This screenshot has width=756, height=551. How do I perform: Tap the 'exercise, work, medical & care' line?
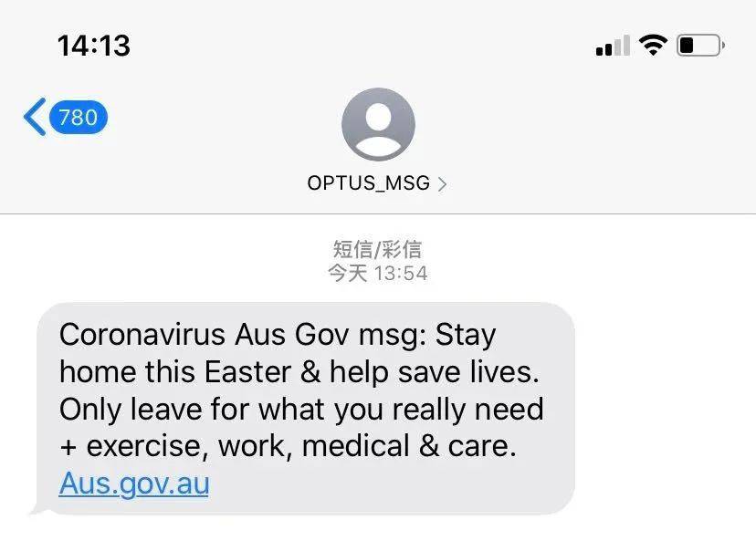click(288, 446)
